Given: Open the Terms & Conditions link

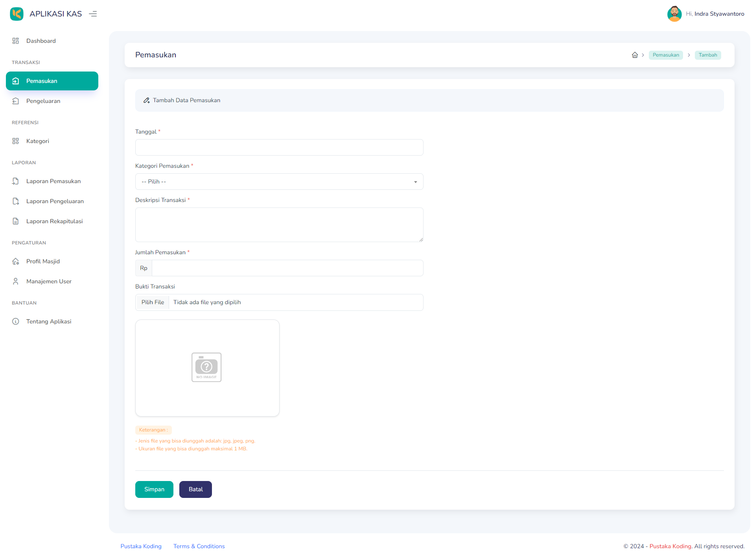Looking at the screenshot, I should 199,546.
